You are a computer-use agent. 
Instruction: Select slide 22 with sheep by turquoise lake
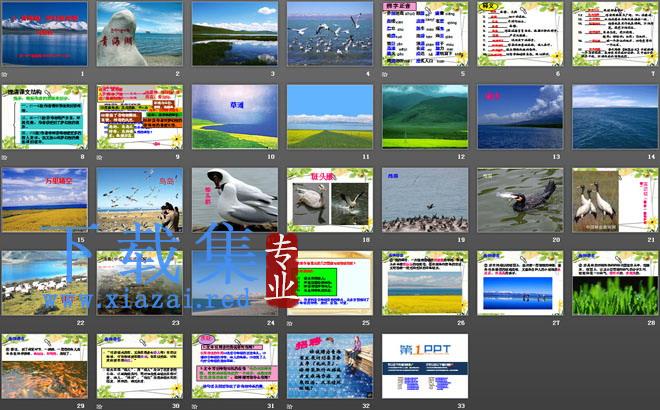(45, 283)
